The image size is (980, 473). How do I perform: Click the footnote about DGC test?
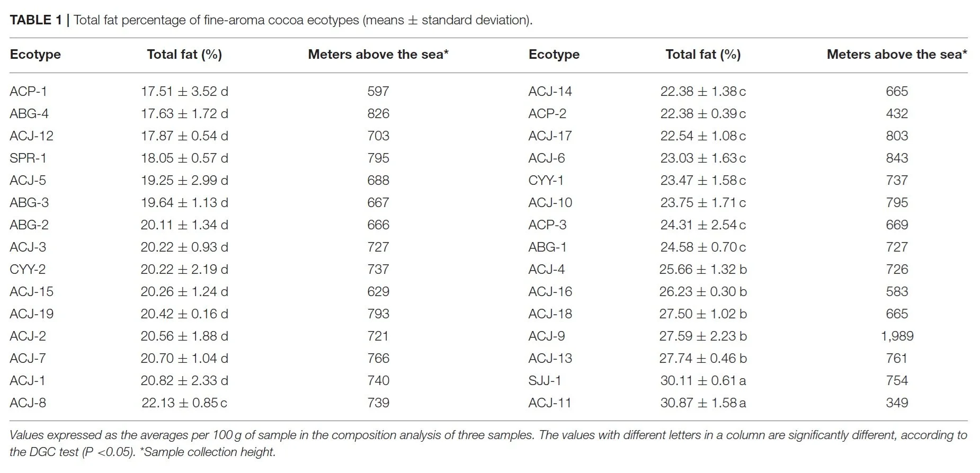point(488,443)
